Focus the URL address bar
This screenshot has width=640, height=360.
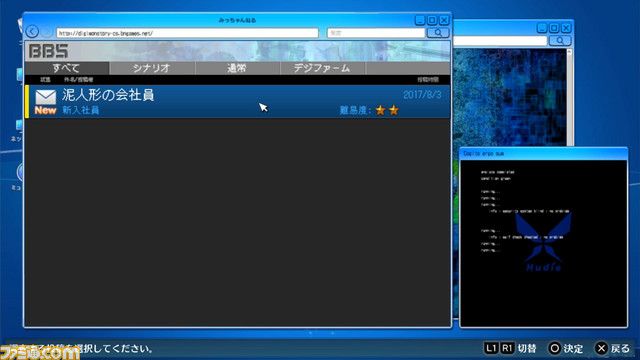pyautogui.click(x=187, y=33)
